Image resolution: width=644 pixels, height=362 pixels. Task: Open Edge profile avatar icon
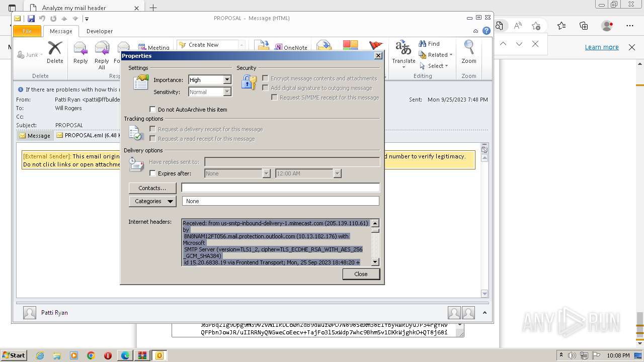coord(607,26)
